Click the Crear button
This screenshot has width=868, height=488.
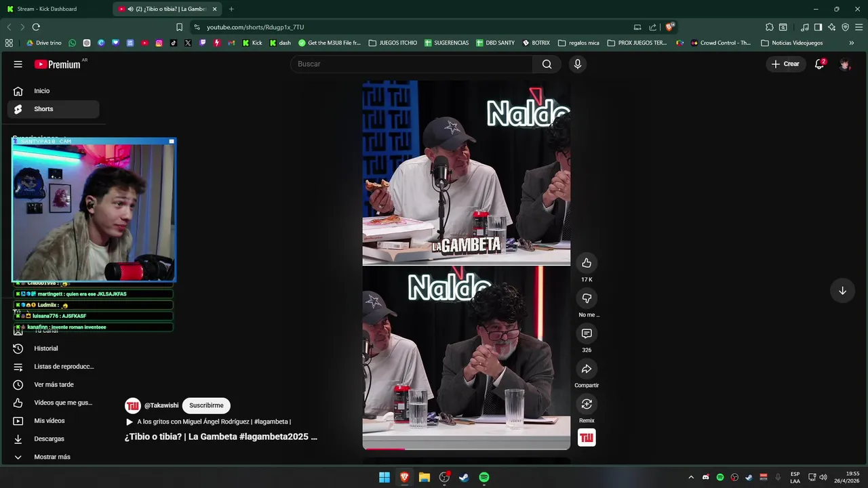coord(785,64)
